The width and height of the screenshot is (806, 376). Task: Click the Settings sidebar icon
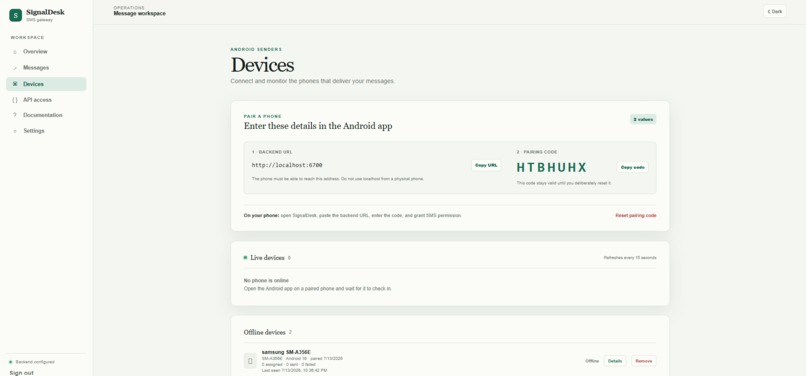click(x=14, y=131)
